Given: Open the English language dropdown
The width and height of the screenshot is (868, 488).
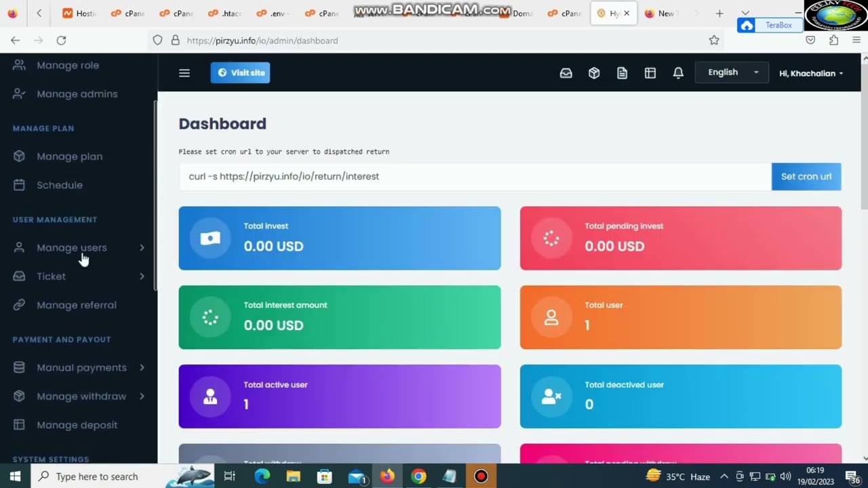Looking at the screenshot, I should point(732,73).
